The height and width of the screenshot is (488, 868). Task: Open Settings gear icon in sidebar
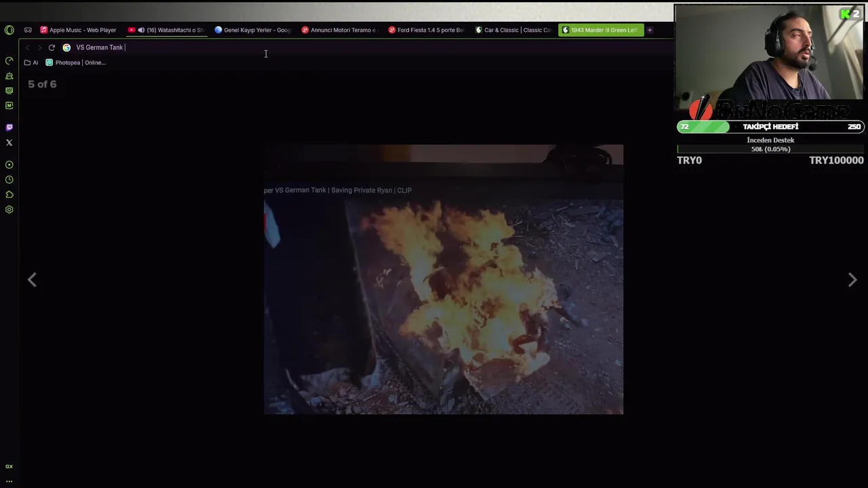click(9, 209)
